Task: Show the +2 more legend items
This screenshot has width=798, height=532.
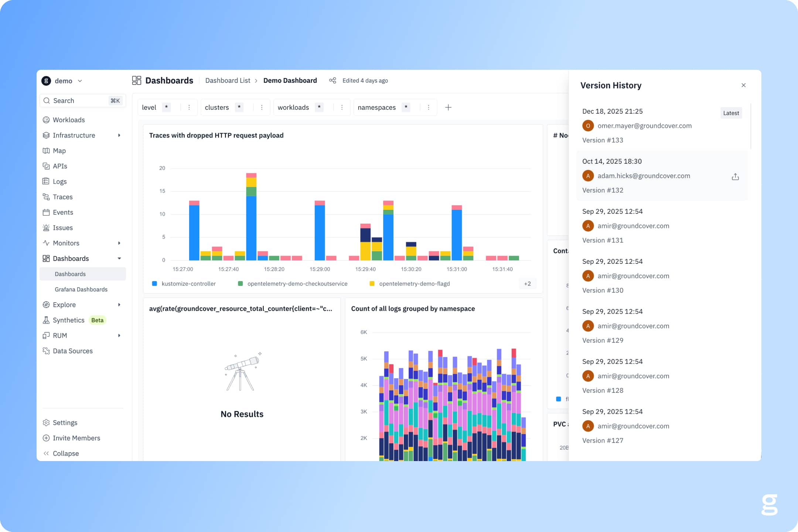Action: (527, 284)
